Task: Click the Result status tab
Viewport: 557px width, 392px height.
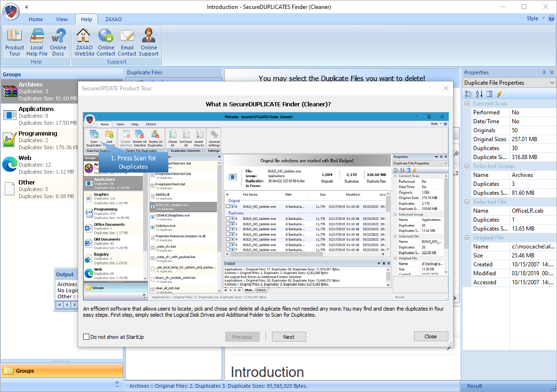Action: [x=475, y=386]
